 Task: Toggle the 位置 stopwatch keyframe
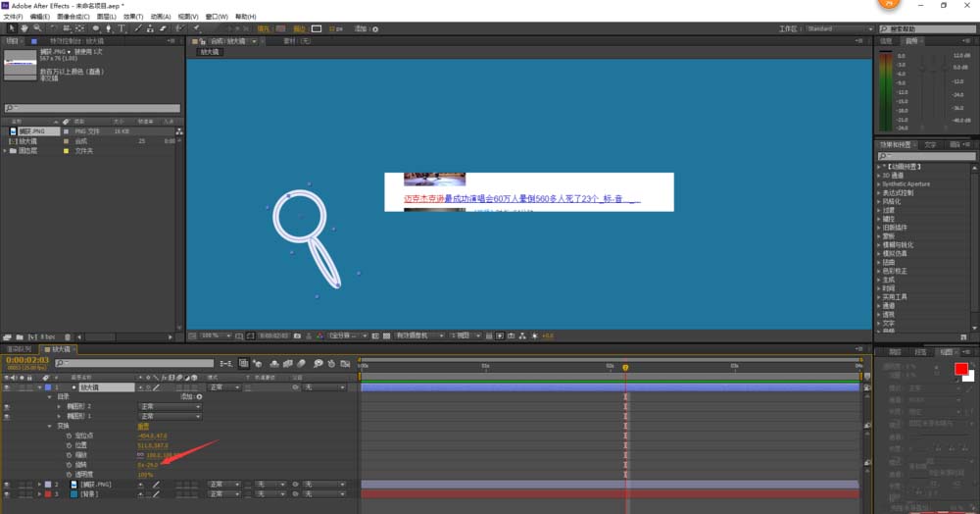tap(69, 445)
